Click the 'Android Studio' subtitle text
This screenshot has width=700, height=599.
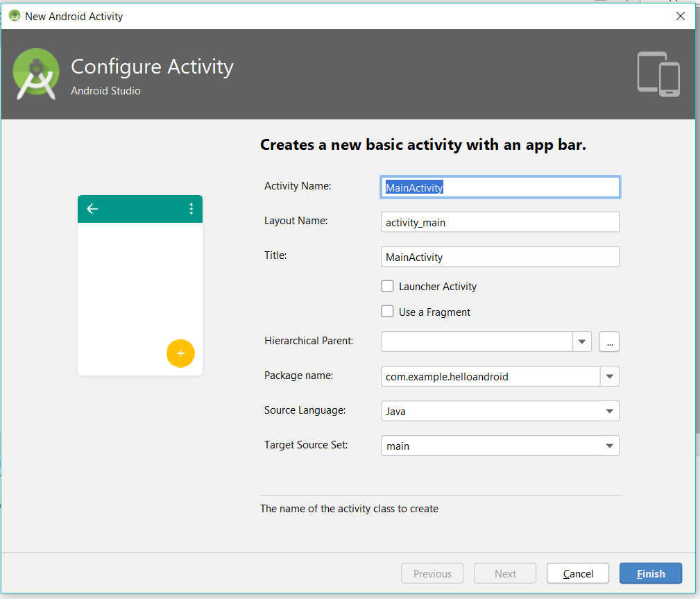tap(106, 91)
